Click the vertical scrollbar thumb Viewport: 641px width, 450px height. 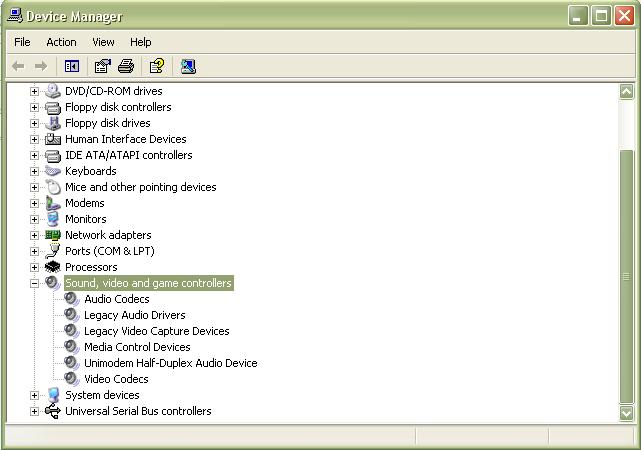(x=626, y=277)
